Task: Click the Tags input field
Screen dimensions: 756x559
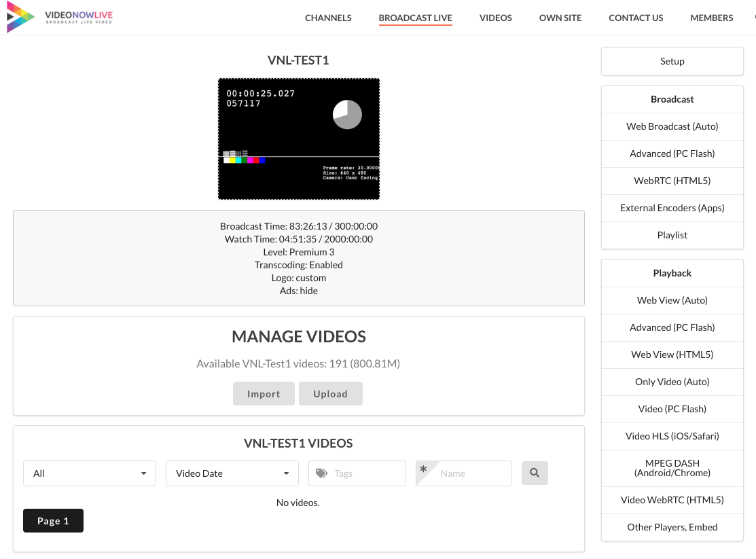Action: click(357, 473)
